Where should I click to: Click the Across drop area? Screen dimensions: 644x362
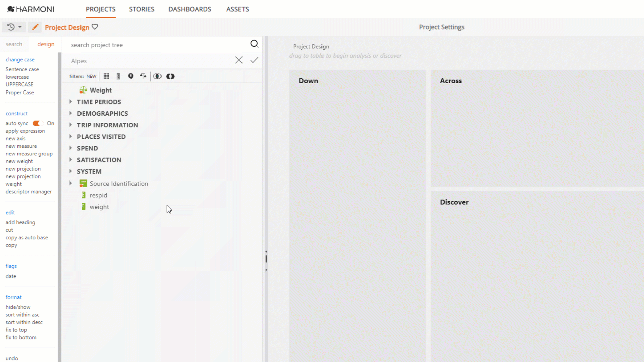tap(537, 128)
